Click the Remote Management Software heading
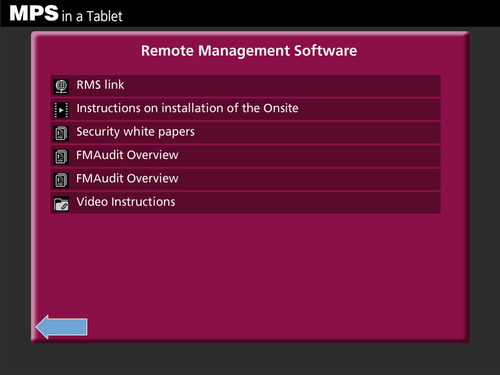The image size is (500, 375). tap(249, 51)
